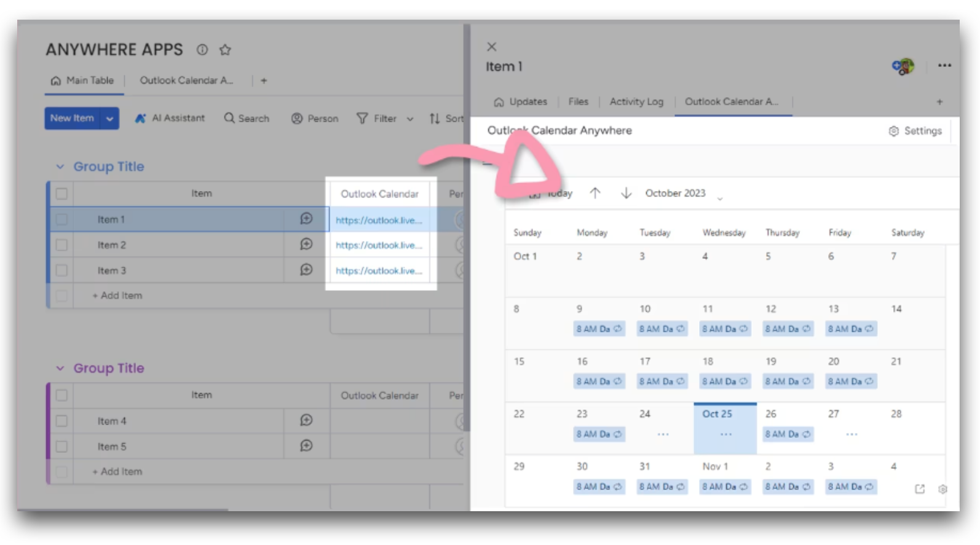The image size is (980, 545).
Task: Open Item 3's outlook.live link
Action: coord(379,270)
